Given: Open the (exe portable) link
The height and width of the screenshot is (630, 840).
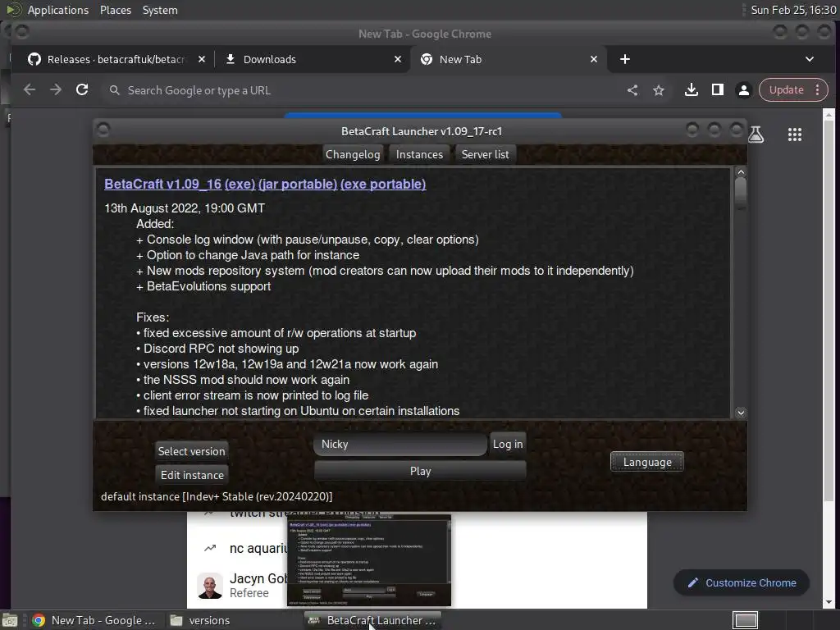Looking at the screenshot, I should (383, 184).
